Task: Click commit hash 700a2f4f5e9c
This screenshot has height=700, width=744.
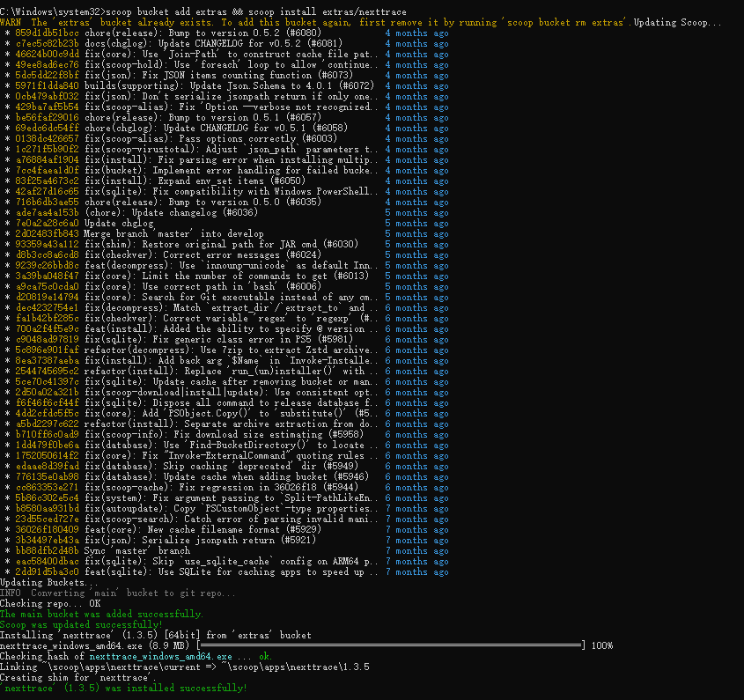Action: click(47, 329)
